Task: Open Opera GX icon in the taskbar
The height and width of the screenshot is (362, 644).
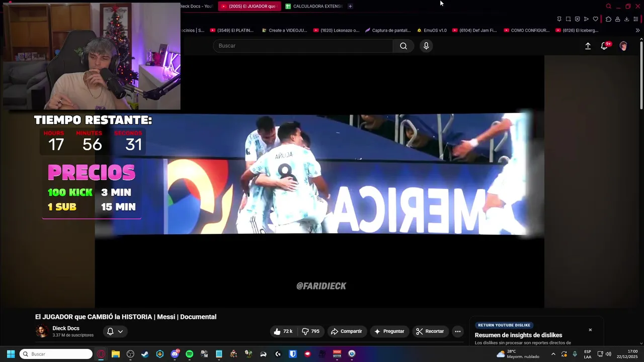Action: tap(101, 354)
